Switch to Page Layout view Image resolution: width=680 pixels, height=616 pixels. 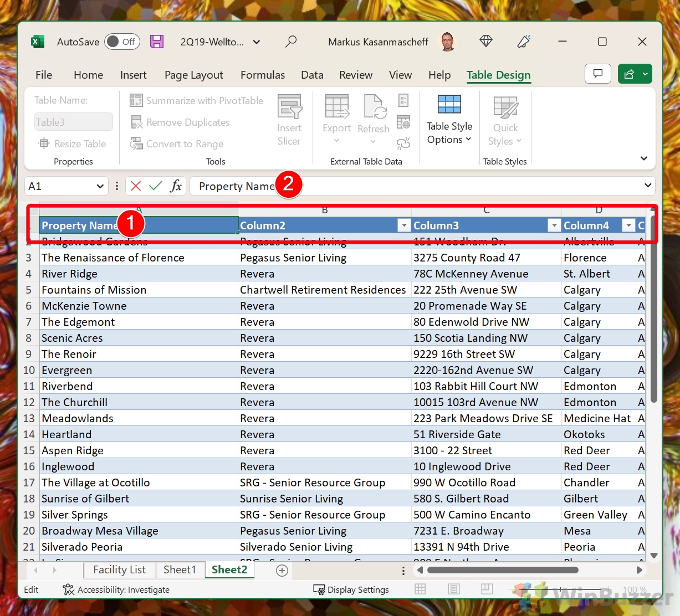(x=454, y=589)
